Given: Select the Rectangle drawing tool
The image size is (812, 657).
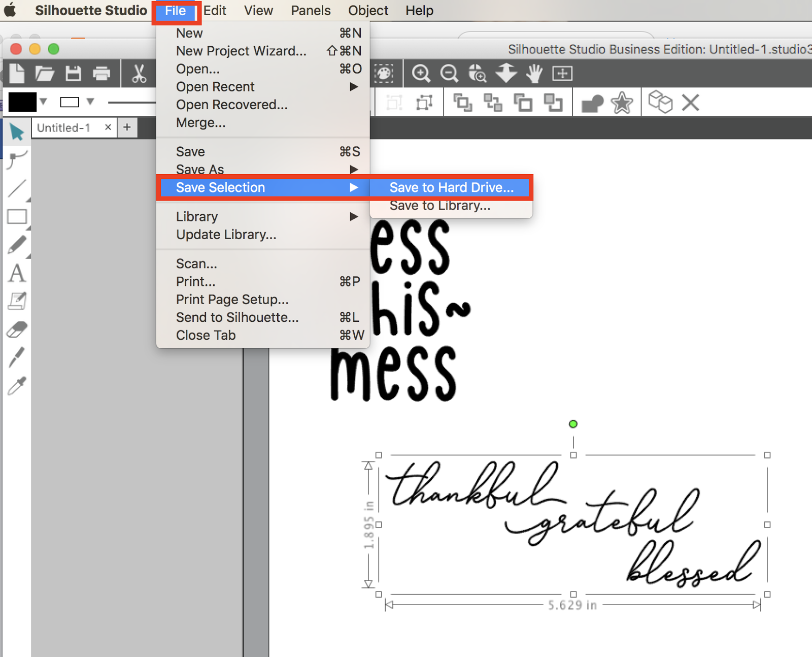Looking at the screenshot, I should [x=17, y=217].
